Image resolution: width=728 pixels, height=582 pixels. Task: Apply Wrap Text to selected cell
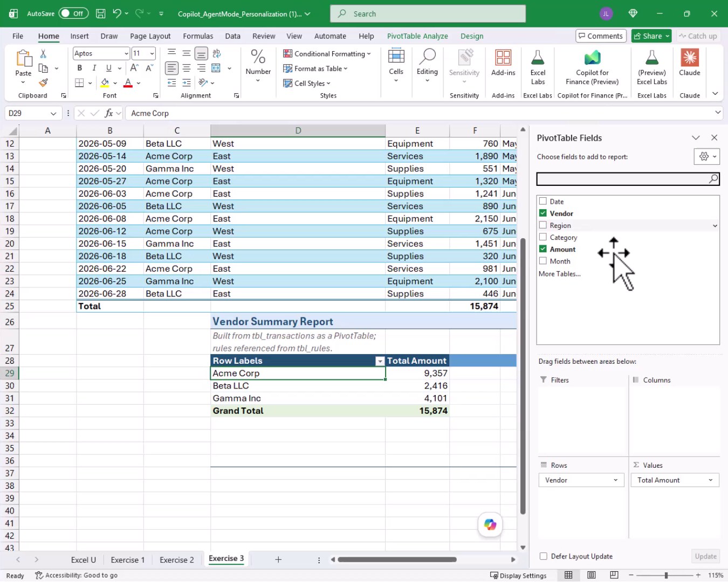point(217,53)
